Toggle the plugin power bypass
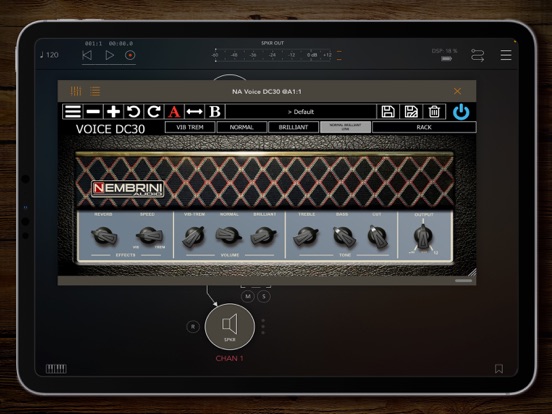The width and height of the screenshot is (552, 414). 461,112
